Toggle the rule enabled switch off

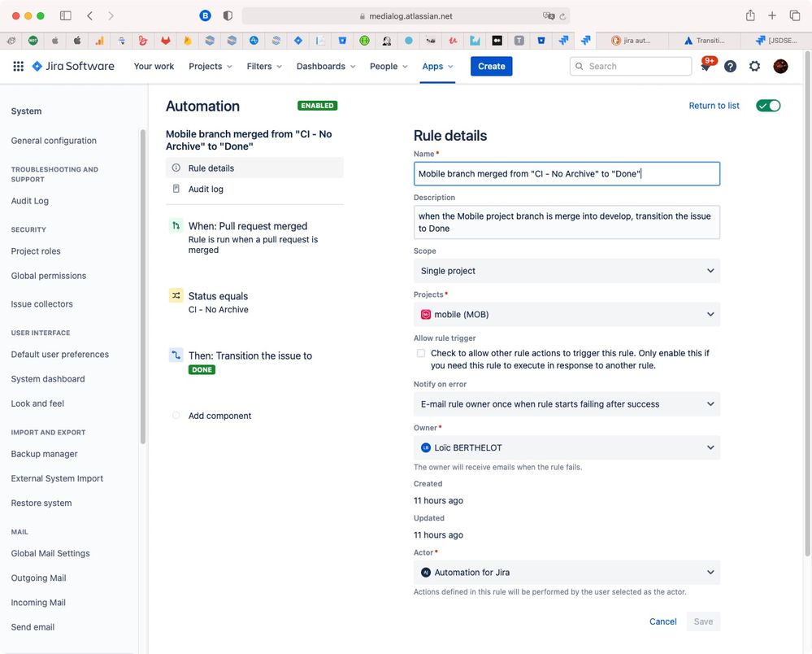click(768, 106)
